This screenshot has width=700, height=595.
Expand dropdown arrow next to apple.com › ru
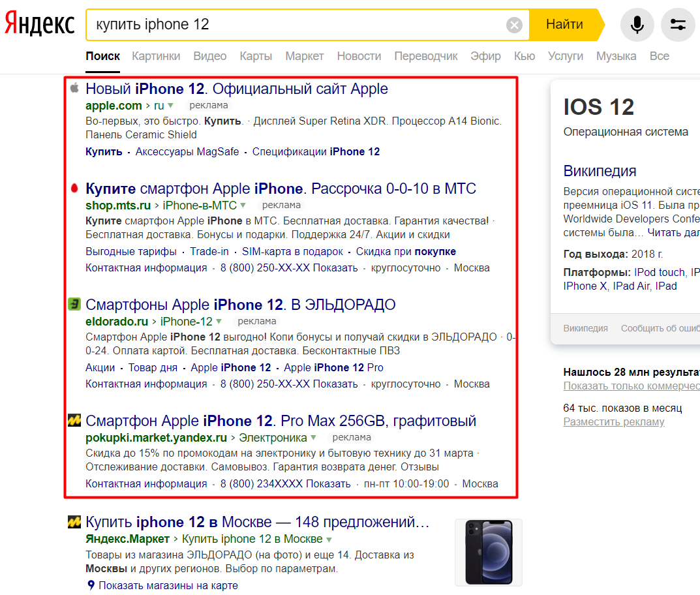coord(170,106)
